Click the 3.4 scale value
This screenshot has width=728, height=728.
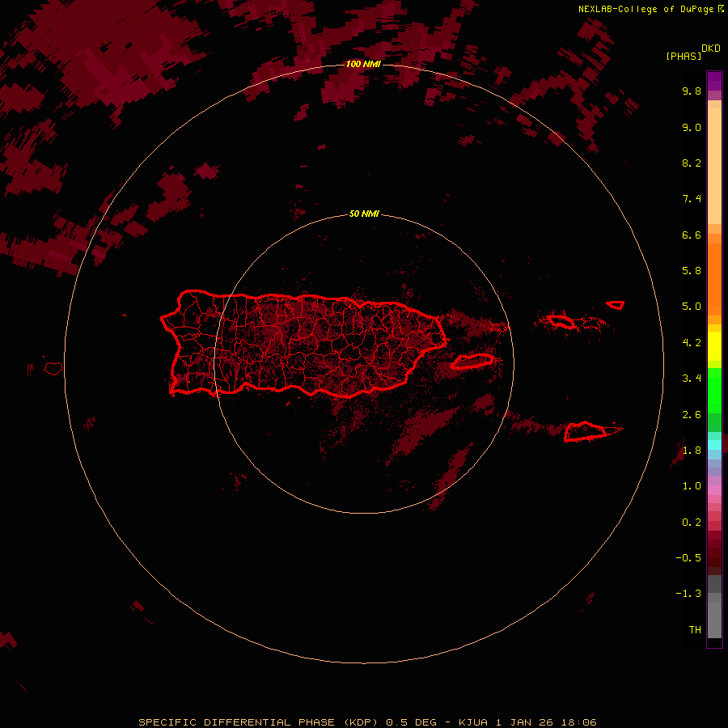[x=692, y=379]
